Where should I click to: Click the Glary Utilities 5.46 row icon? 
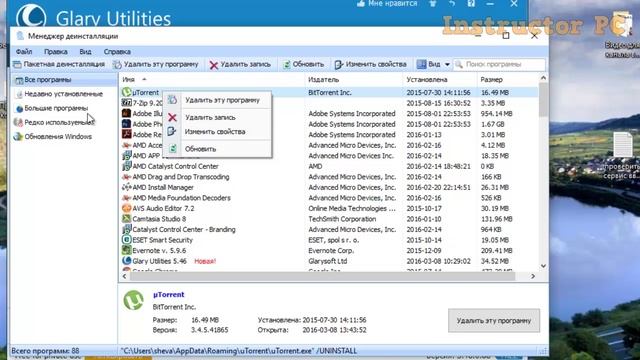127,261
